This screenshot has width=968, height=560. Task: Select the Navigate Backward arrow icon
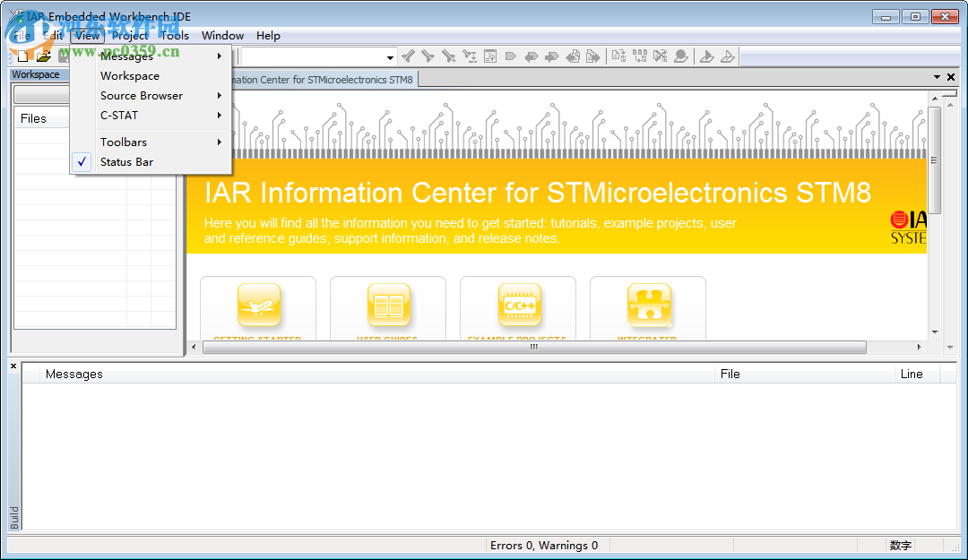click(x=572, y=56)
